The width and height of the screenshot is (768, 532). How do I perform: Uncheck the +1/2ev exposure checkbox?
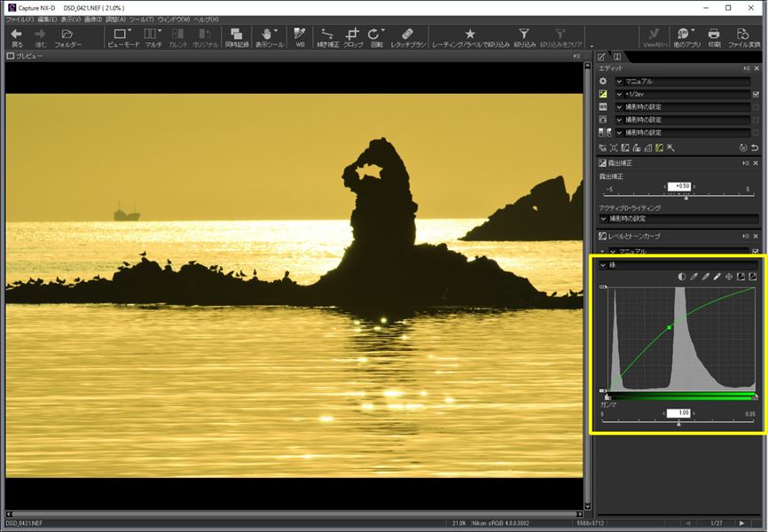[756, 94]
